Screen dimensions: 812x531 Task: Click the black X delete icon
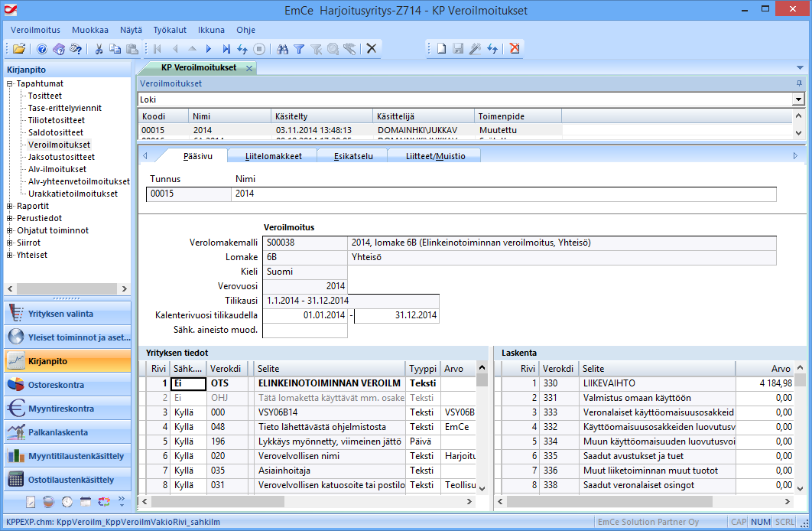point(372,49)
